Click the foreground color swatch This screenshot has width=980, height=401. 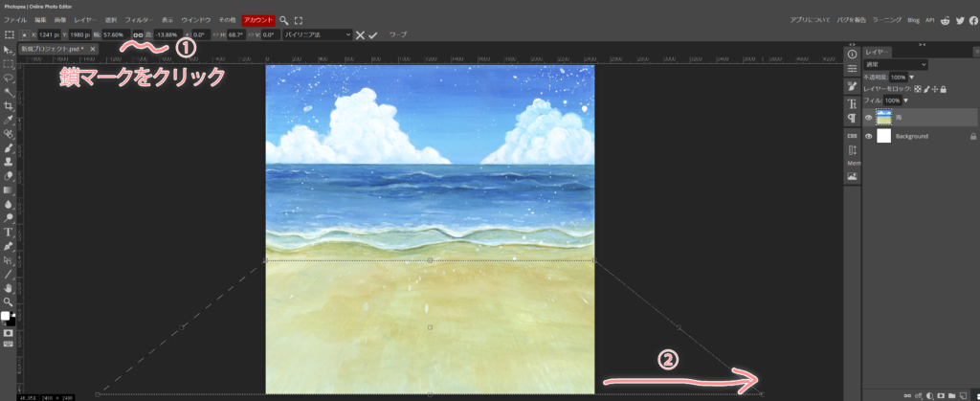pos(6,315)
